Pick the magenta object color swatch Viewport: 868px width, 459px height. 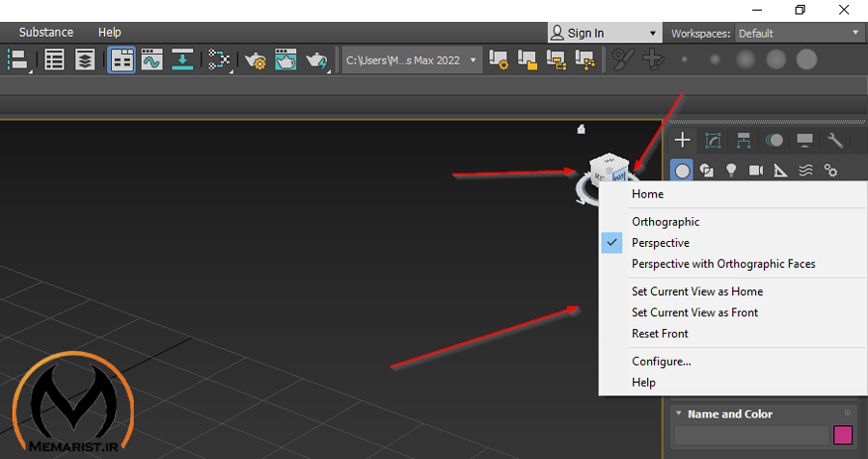pyautogui.click(x=843, y=435)
